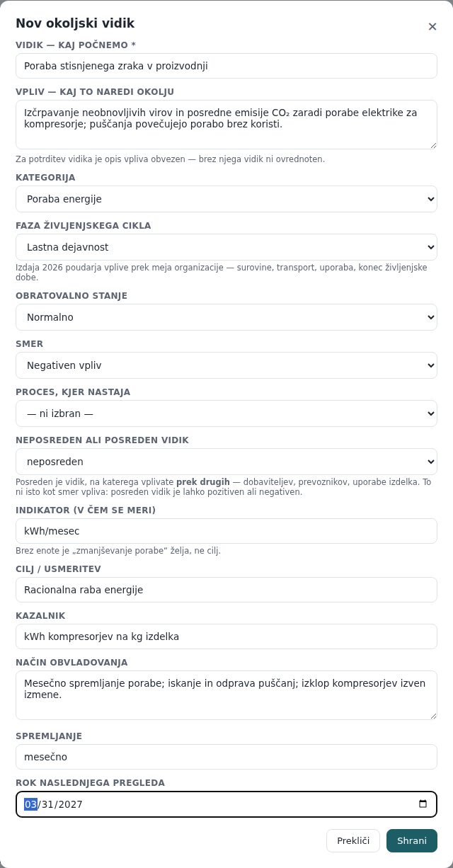Click the Shrani button

[x=412, y=840]
